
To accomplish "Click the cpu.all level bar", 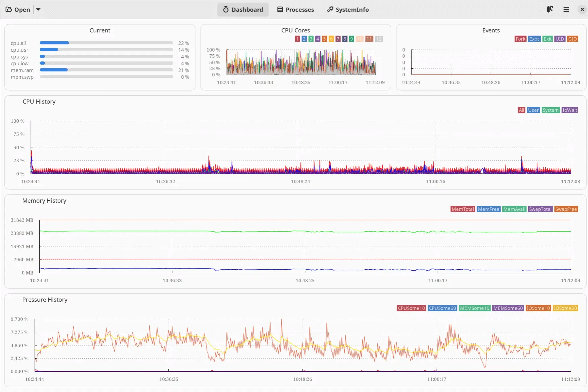I will (106, 43).
